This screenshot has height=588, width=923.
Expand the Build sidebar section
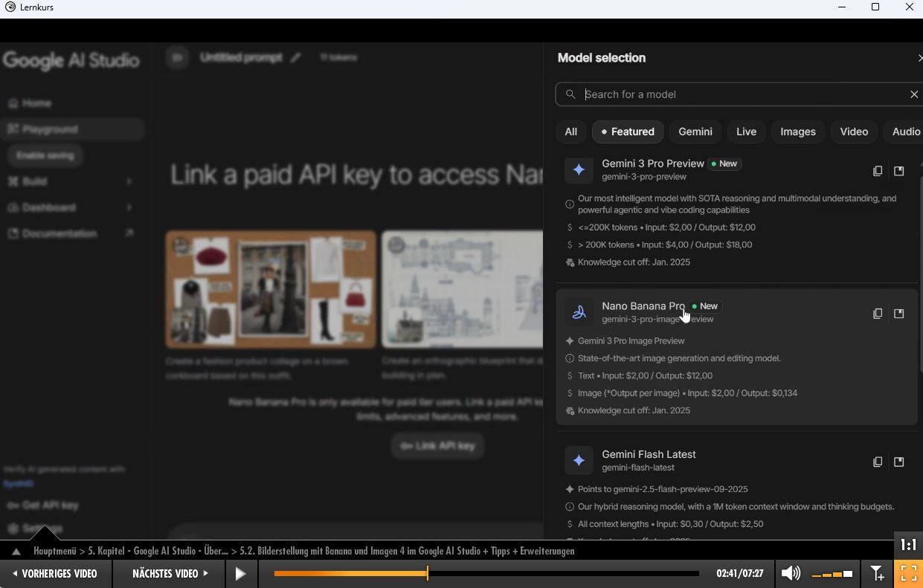(x=129, y=181)
